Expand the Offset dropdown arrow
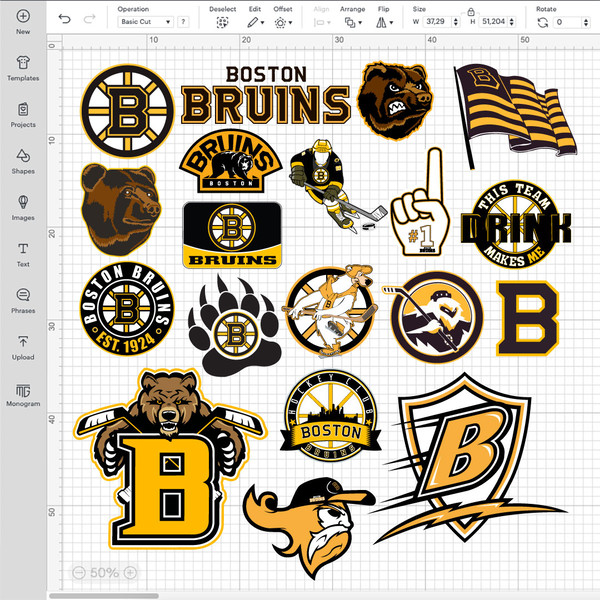 coord(290,23)
